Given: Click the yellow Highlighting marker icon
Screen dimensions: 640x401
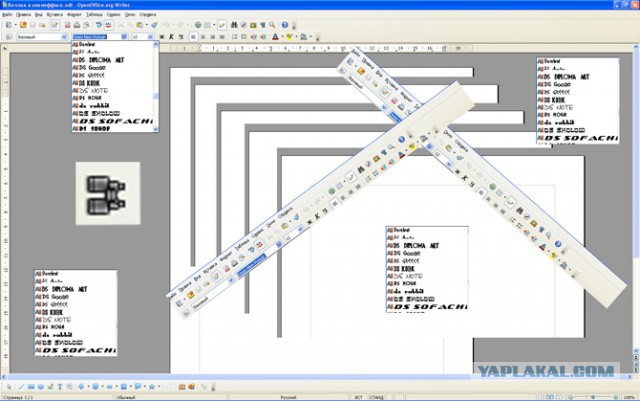Looking at the screenshot, I should pyautogui.click(x=289, y=37).
